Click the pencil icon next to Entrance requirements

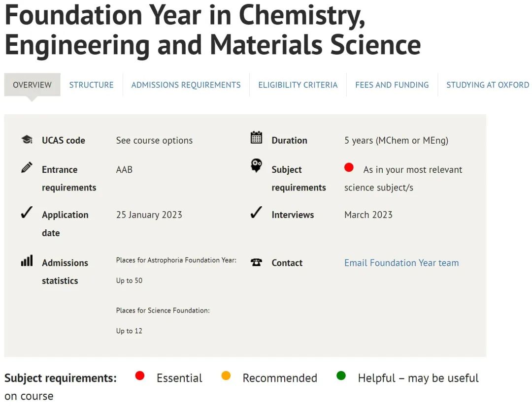tap(27, 167)
